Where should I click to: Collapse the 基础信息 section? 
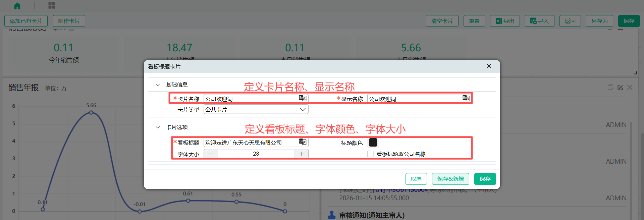[x=158, y=85]
